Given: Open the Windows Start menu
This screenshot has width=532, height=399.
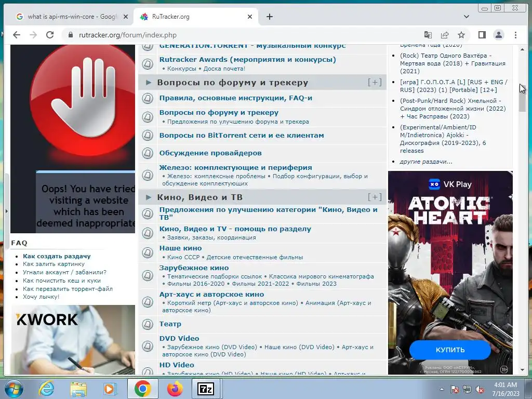Looking at the screenshot, I should click(x=14, y=389).
